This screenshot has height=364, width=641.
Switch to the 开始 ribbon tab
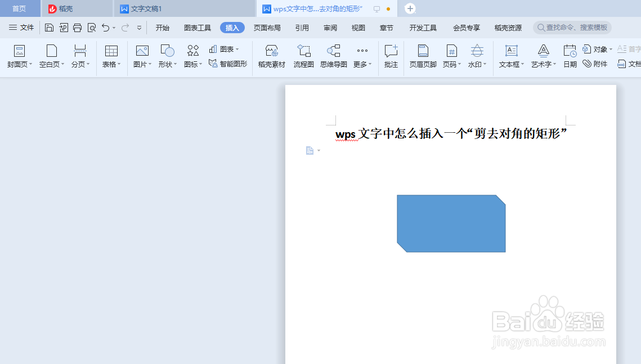[x=162, y=28]
